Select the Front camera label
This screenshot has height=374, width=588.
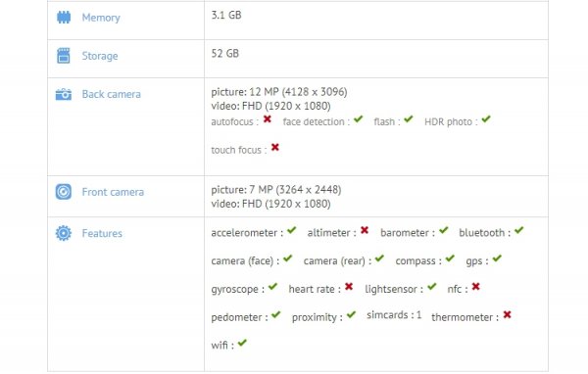[x=113, y=192]
